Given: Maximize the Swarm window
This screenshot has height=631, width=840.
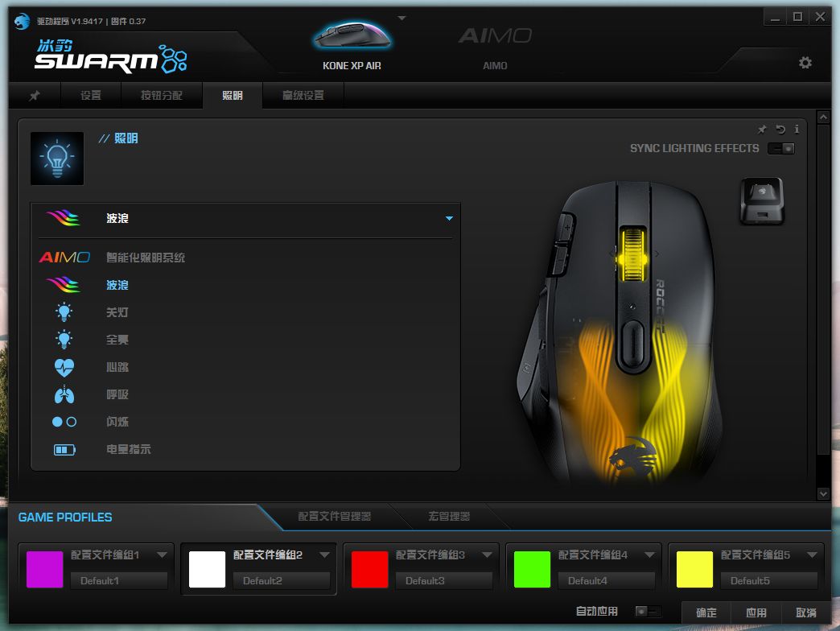Looking at the screenshot, I should [x=797, y=17].
